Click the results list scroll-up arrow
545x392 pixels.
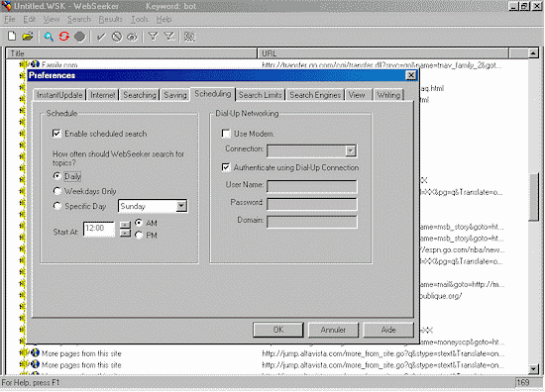pos(533,53)
